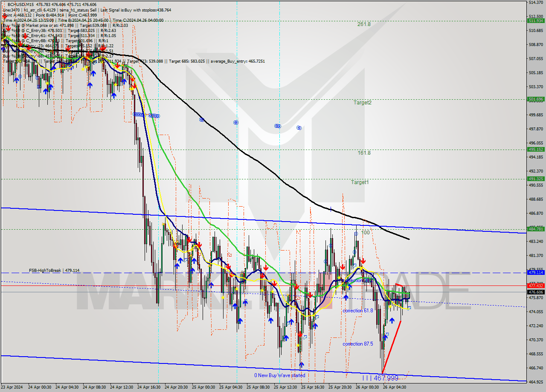Image resolution: width=546 pixels, height=392 pixels.
Task: Click the FSB-HighToBreak | 479.114 label
Action: (54, 271)
